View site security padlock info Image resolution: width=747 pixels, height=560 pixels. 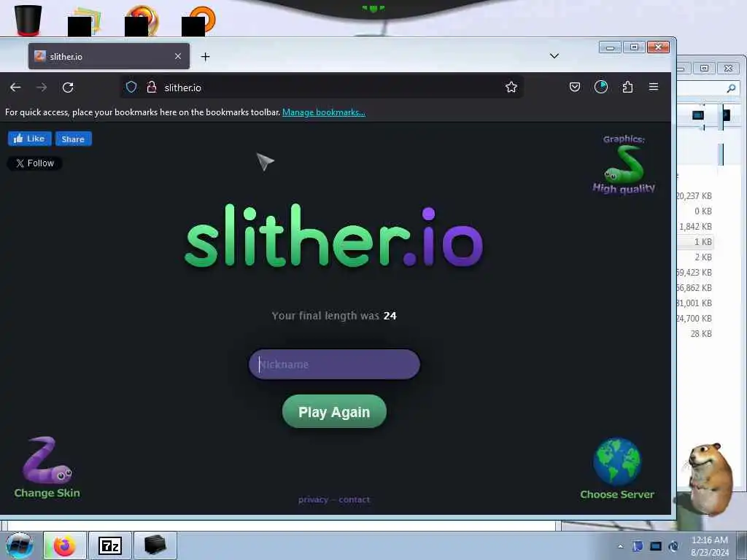pos(152,87)
